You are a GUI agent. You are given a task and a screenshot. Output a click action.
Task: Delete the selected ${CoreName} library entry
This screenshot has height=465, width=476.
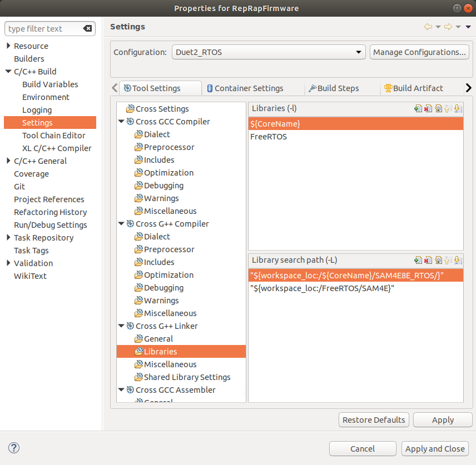[x=428, y=108]
